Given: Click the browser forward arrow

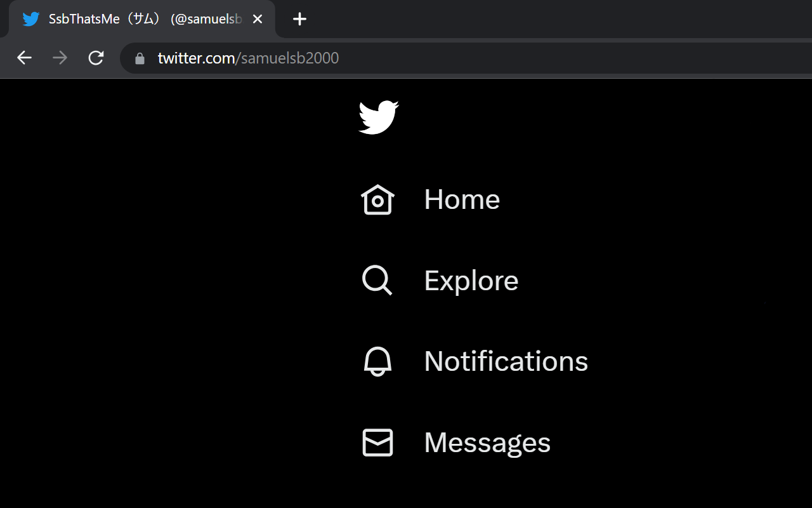Looking at the screenshot, I should [60, 58].
